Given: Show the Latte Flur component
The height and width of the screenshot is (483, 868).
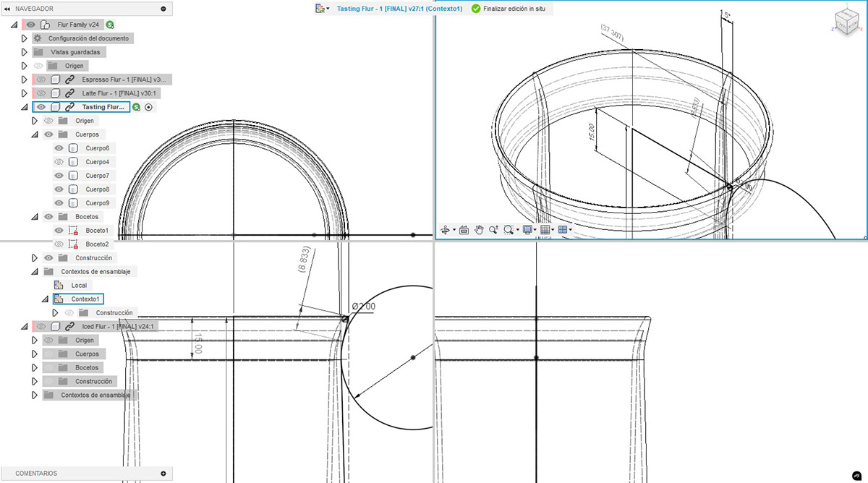Looking at the screenshot, I should pos(41,93).
